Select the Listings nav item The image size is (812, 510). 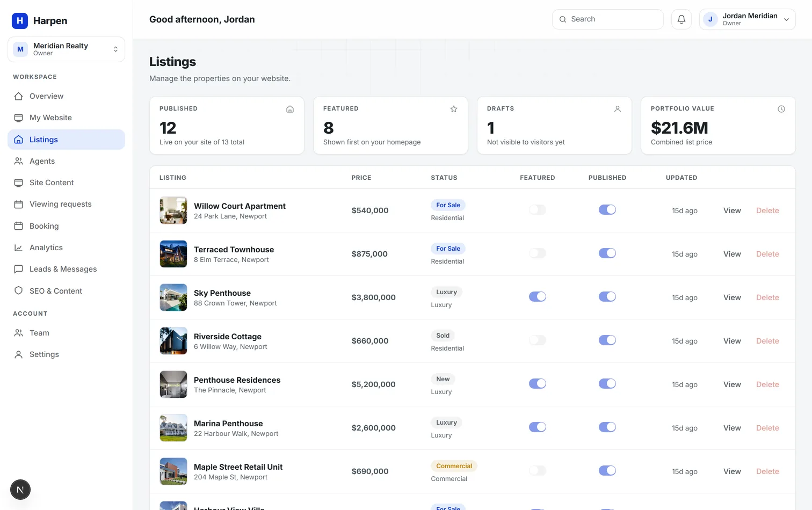(x=67, y=140)
